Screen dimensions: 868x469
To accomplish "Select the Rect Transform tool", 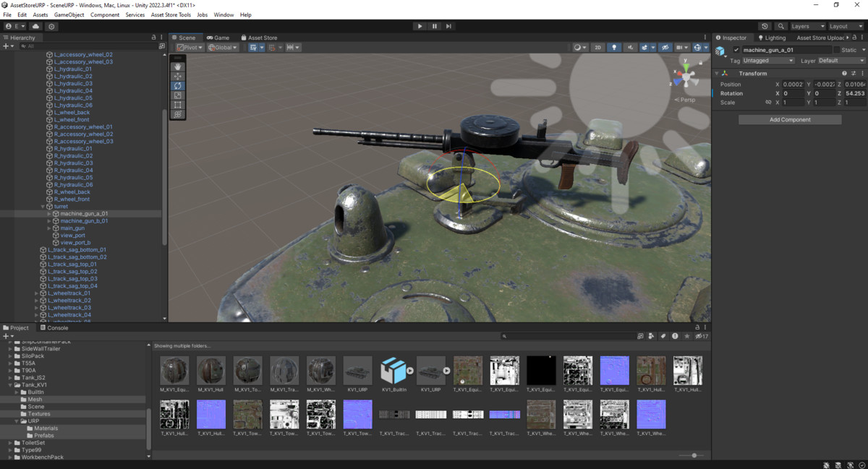I will pos(177,106).
